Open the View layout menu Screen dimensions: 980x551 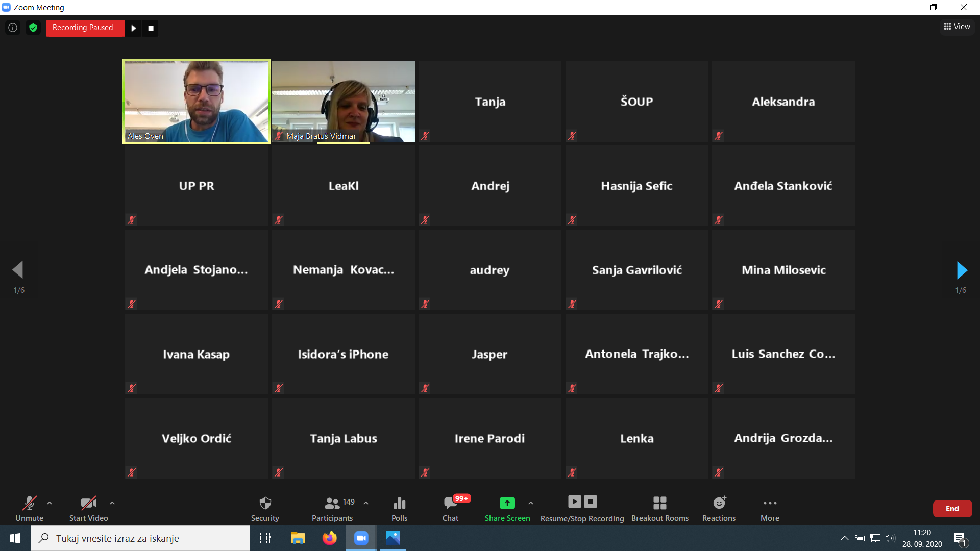click(x=957, y=27)
